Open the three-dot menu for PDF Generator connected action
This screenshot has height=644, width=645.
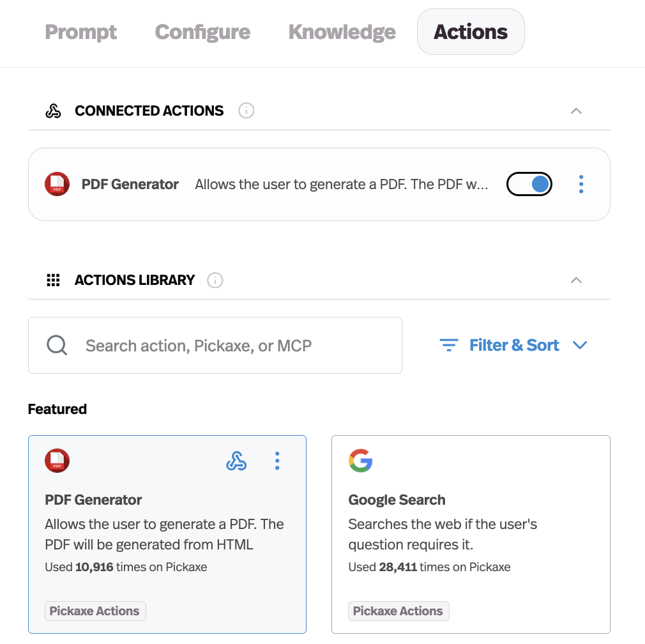(x=581, y=184)
